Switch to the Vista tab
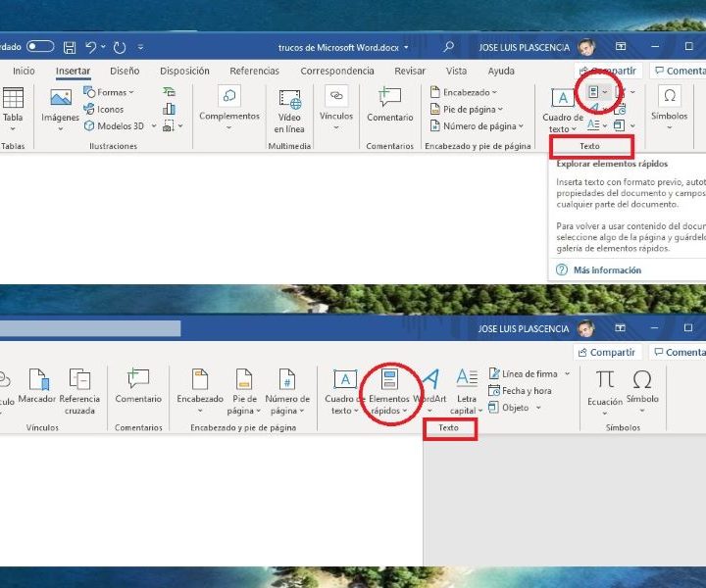 tap(456, 71)
